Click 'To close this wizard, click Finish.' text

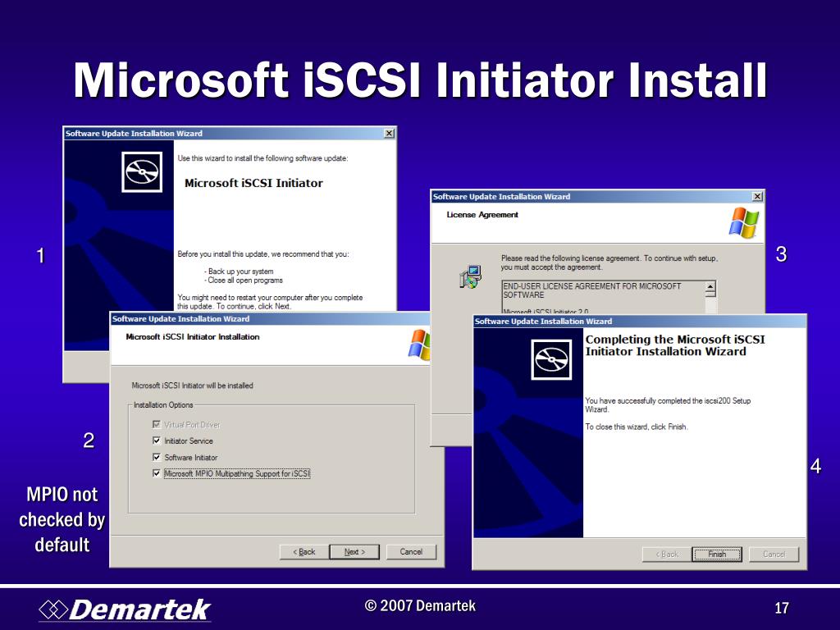click(x=637, y=427)
